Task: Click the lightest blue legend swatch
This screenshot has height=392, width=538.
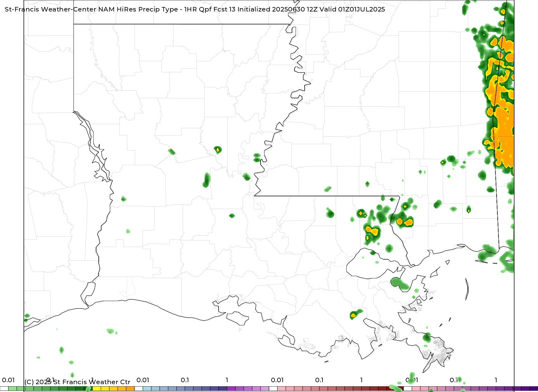Action: pos(147,389)
